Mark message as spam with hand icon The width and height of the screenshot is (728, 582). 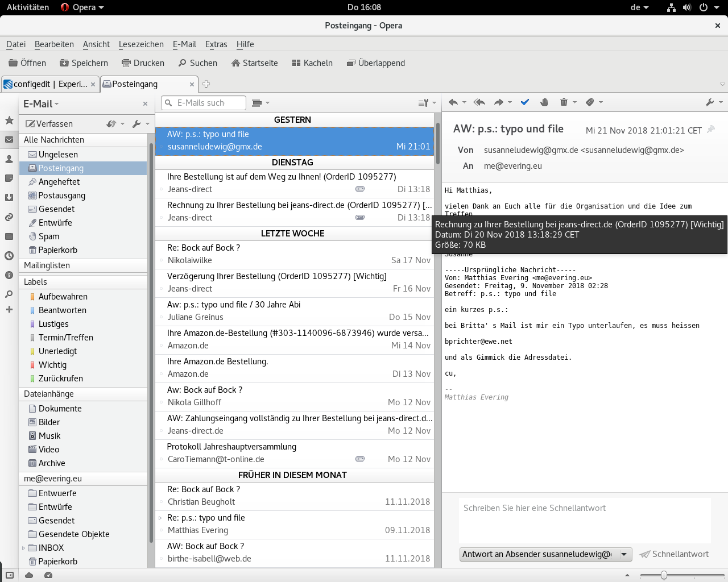pos(544,102)
